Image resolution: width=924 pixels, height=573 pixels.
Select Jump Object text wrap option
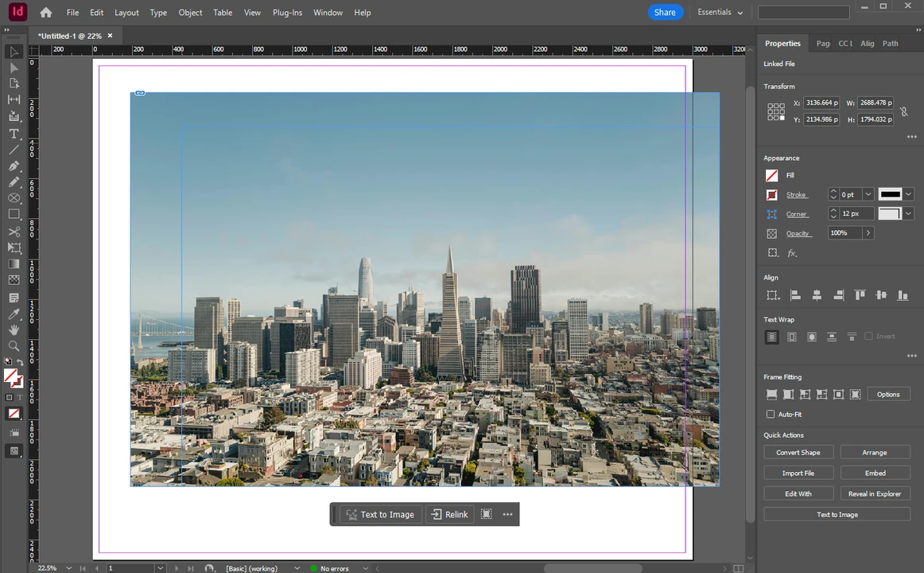[x=832, y=337]
